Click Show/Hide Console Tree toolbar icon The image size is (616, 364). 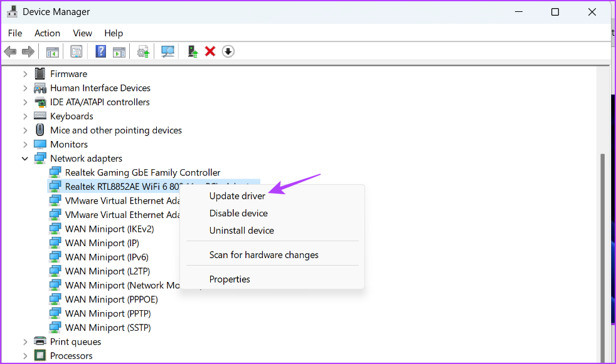point(53,51)
